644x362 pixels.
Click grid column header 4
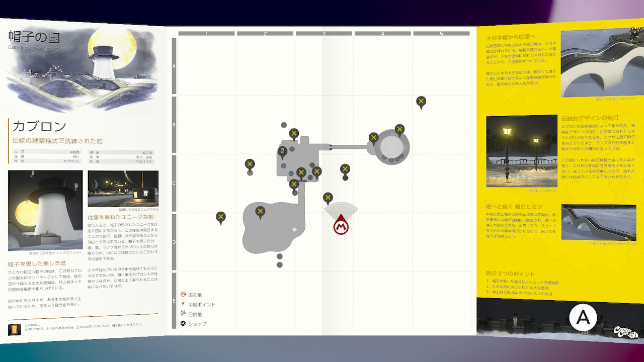click(x=383, y=34)
